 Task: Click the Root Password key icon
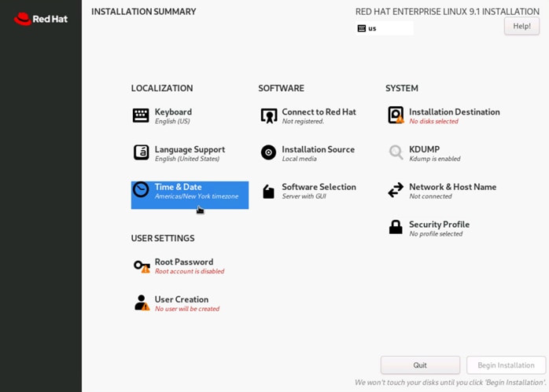(142, 266)
